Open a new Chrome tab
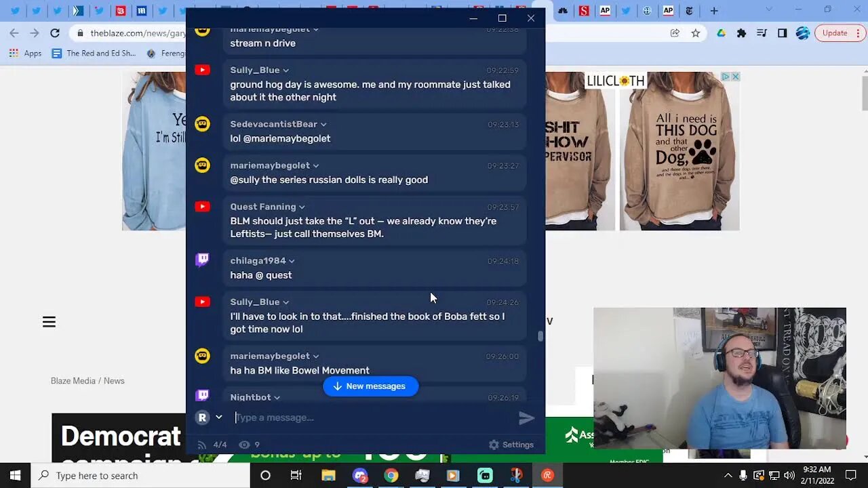 point(714,11)
